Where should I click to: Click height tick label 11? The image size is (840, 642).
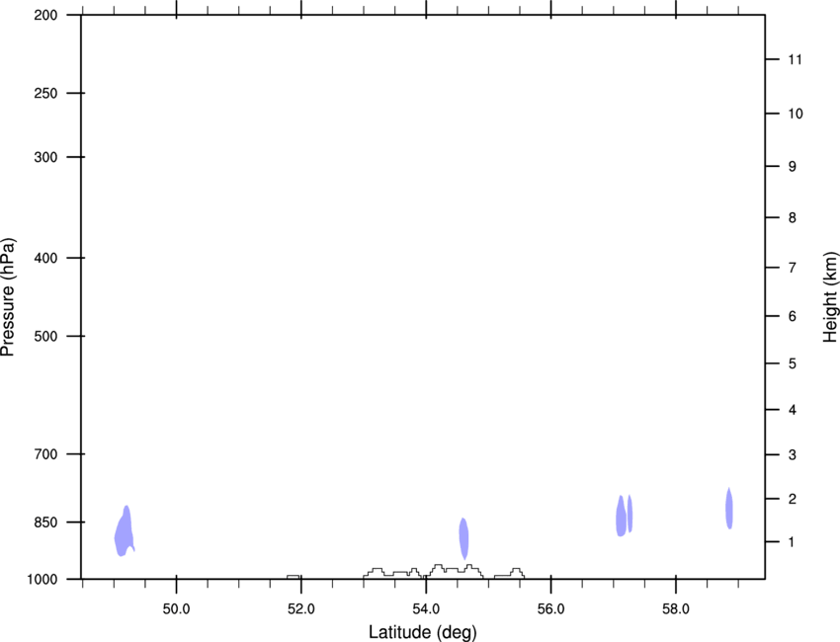(x=795, y=59)
